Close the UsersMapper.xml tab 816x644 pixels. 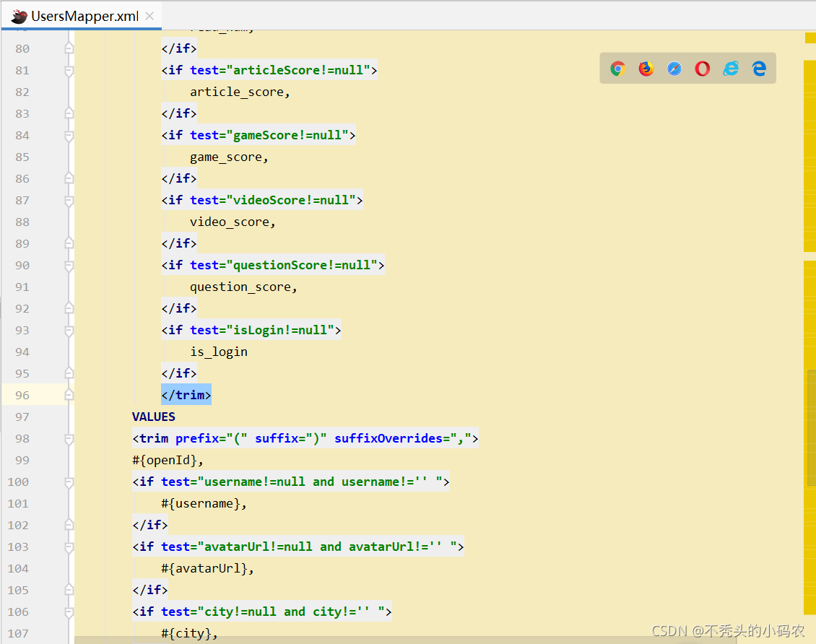coord(149,16)
